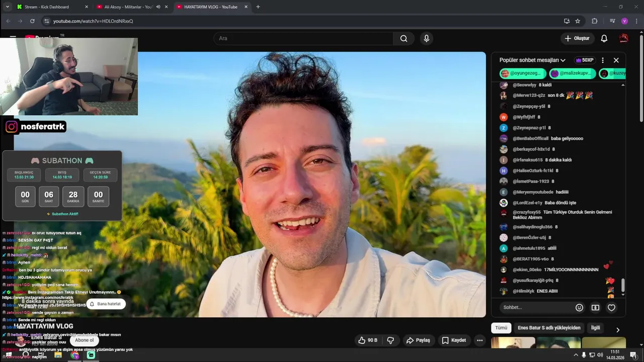This screenshot has height=362, width=644.
Task: Open Chrome from the Windows taskbar
Action: point(74,355)
